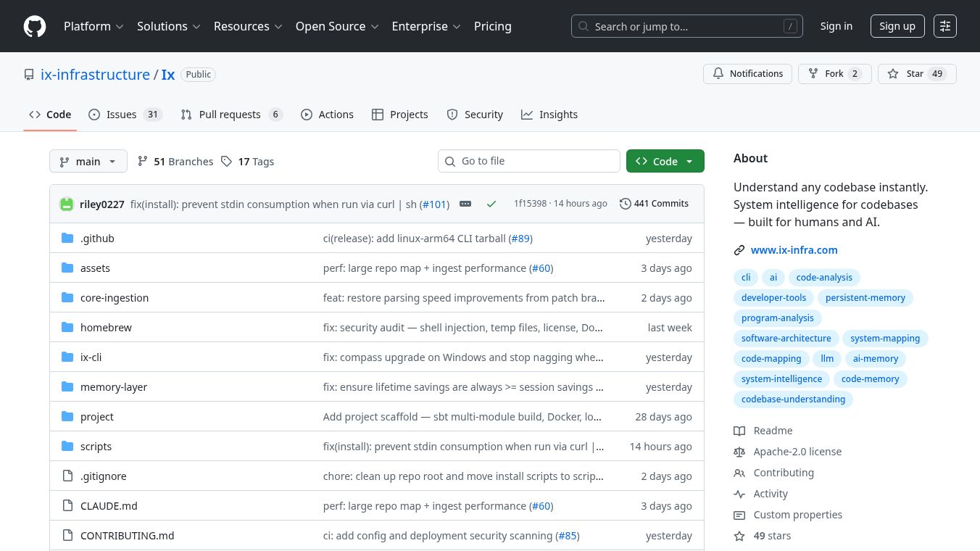Expand the Platform menu in navbar
The width and height of the screenshot is (980, 551).
(94, 26)
